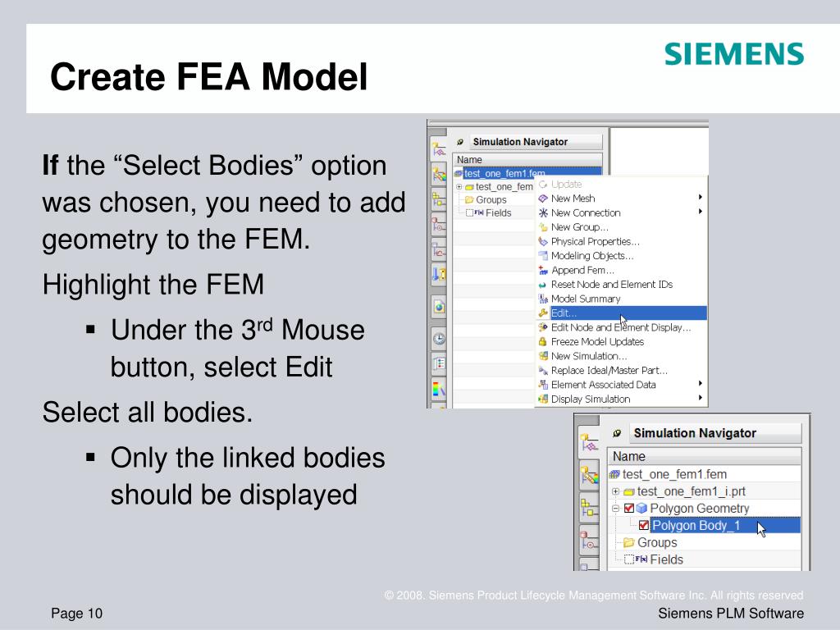This screenshot has width=840, height=630.
Task: Open the New Mesh submenu arrow
Action: click(x=701, y=197)
